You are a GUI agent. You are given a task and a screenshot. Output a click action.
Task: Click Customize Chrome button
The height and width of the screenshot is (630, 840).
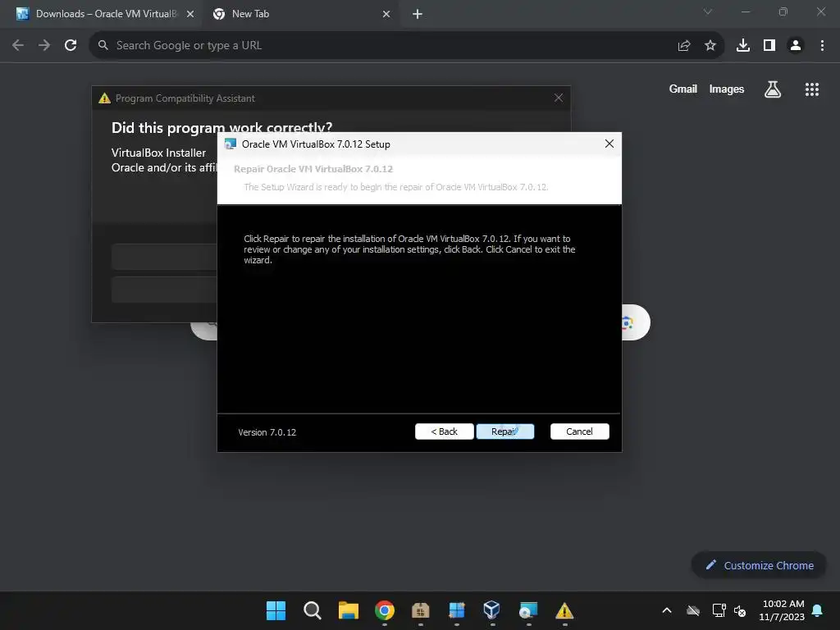pos(759,565)
